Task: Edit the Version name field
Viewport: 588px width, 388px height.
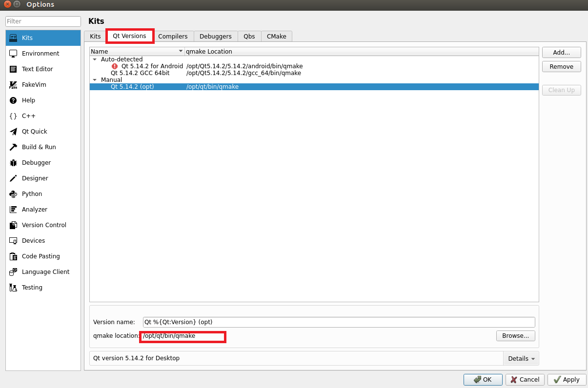Action: (339, 322)
